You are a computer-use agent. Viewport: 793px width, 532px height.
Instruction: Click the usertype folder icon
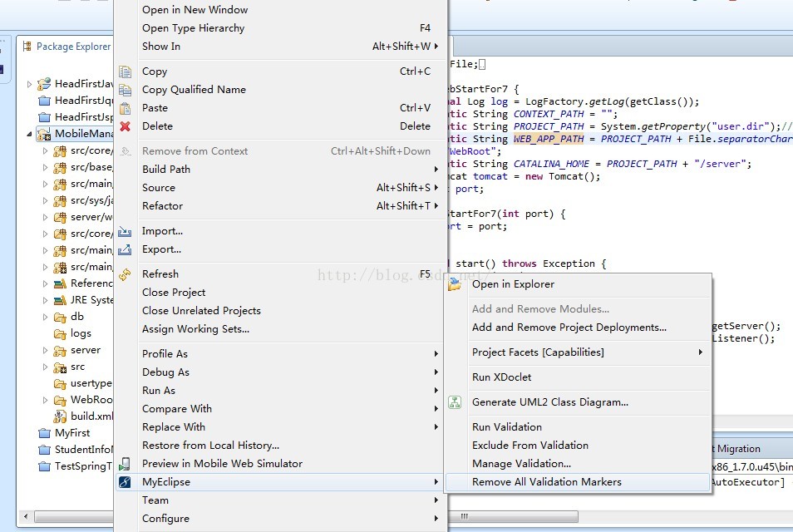(60, 384)
